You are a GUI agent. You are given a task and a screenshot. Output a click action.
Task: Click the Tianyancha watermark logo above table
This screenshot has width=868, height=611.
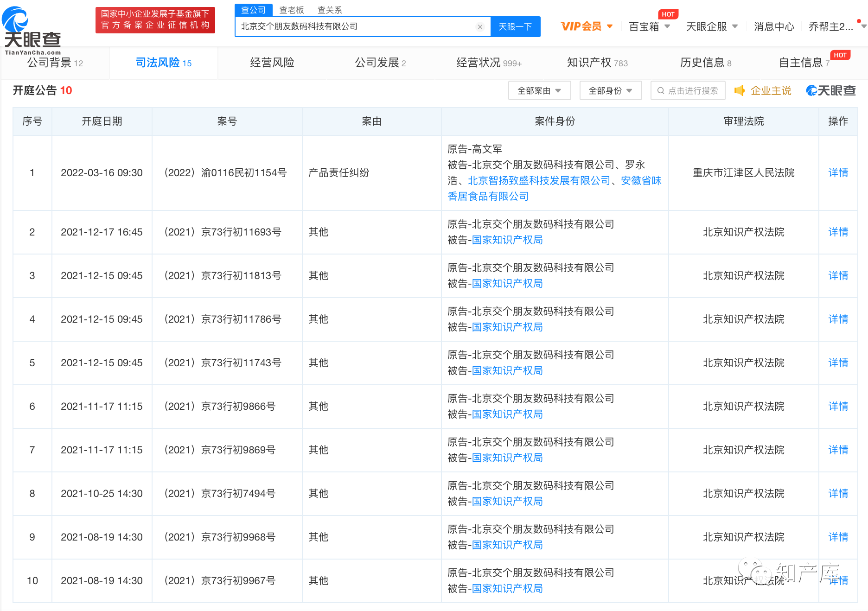click(830, 91)
